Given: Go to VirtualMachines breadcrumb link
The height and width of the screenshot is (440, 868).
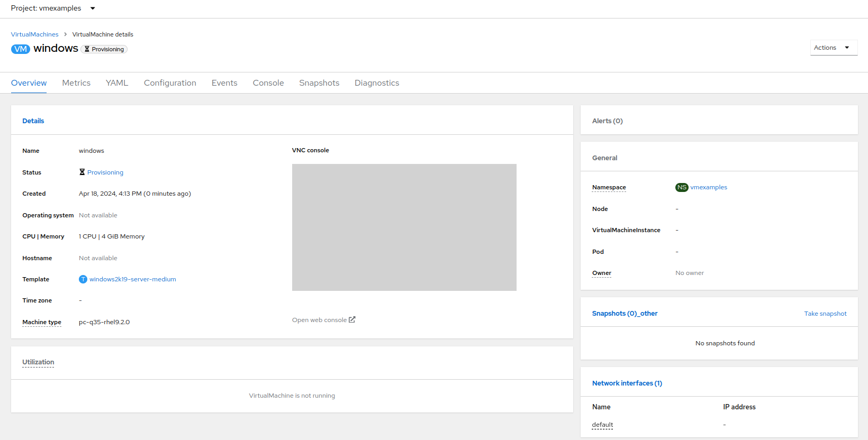Looking at the screenshot, I should pos(35,34).
